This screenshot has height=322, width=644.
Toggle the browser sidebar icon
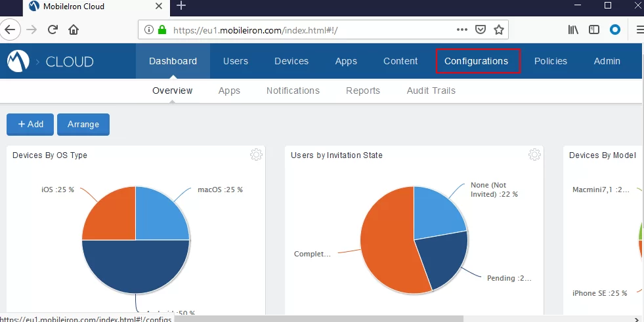pyautogui.click(x=594, y=30)
